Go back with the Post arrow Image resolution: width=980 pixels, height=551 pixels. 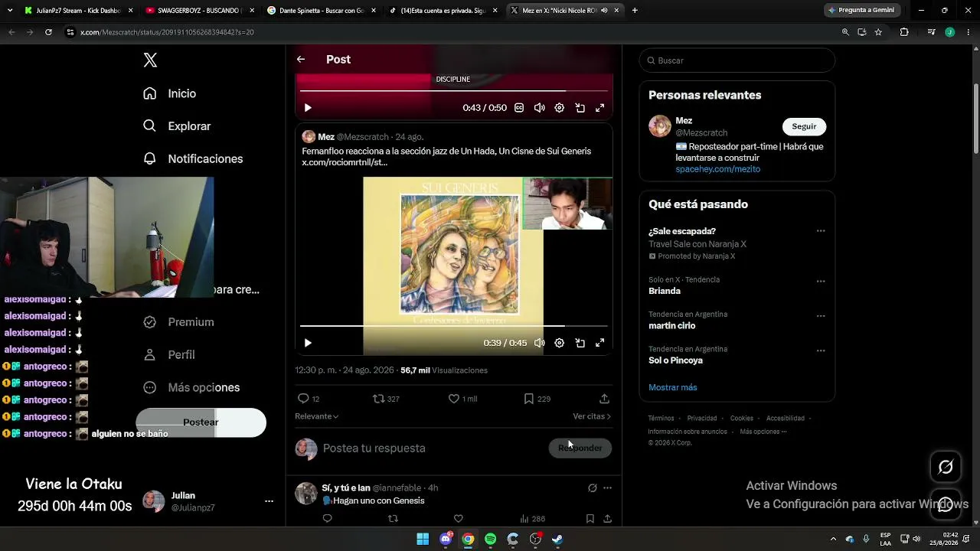[x=301, y=59]
